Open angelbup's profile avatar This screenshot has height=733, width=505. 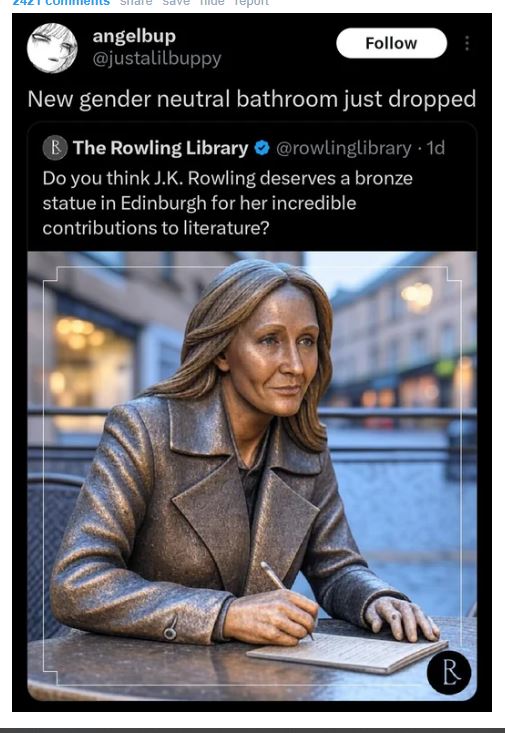52,48
